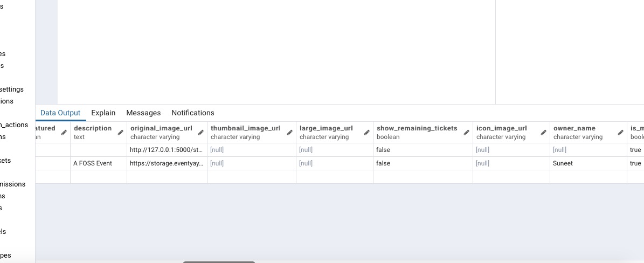
Task: Select the thumbnail_image_url column header
Action: tap(252, 133)
